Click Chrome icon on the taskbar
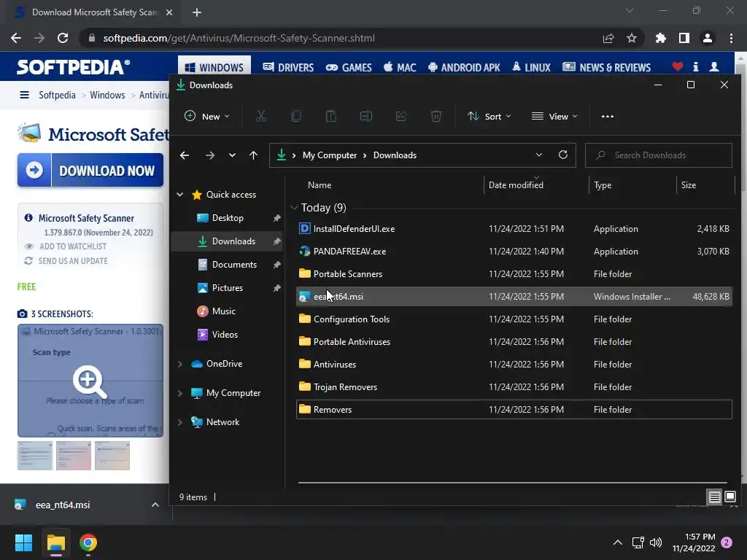The width and height of the screenshot is (747, 560). (88, 542)
